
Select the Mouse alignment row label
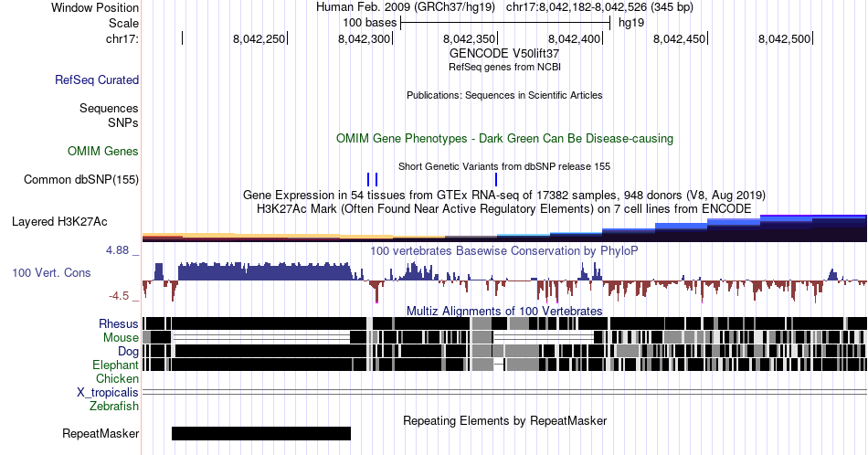121,338
